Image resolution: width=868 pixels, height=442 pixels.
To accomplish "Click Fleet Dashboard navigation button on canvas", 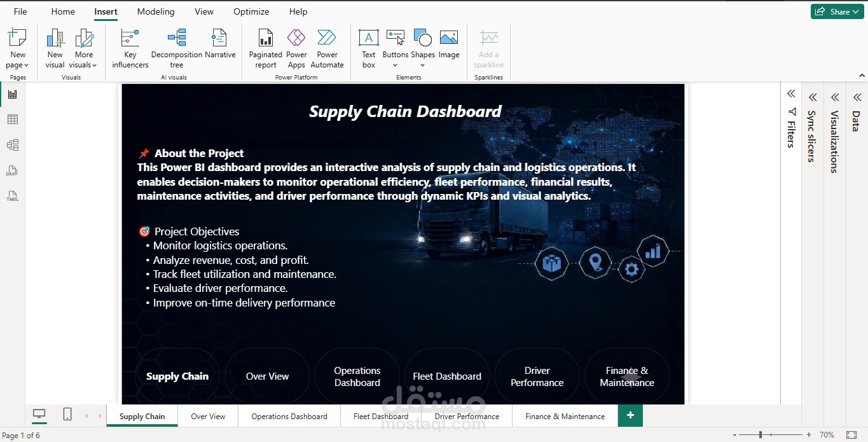I will click(x=447, y=376).
